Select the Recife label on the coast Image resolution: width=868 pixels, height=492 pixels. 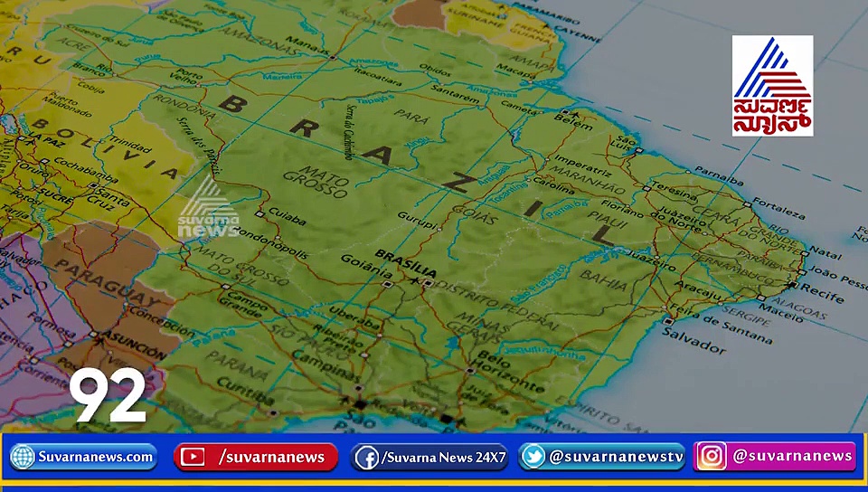822,292
